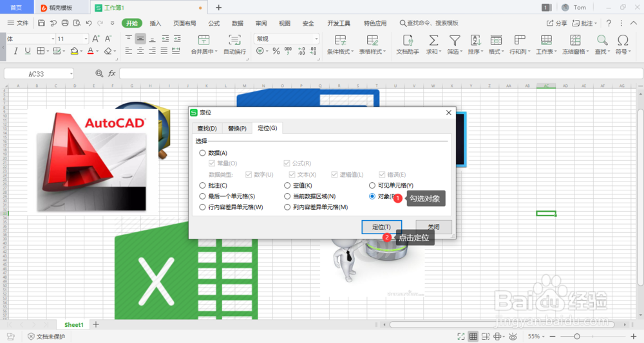The width and height of the screenshot is (644, 343).
Task: Toggle italic formatting
Action: [15, 51]
